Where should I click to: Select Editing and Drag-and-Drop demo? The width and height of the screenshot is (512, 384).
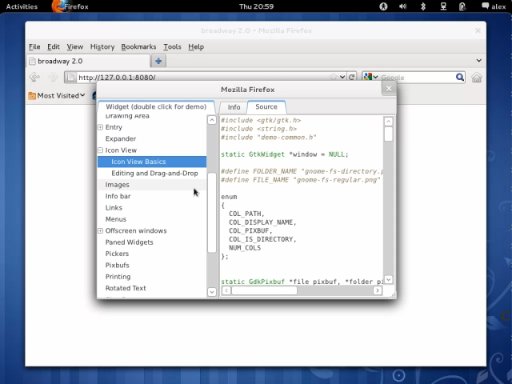(x=152, y=173)
